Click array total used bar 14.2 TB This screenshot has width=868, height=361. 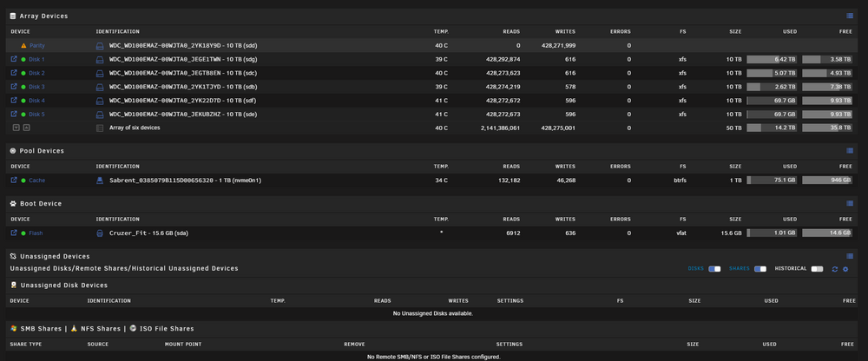772,128
